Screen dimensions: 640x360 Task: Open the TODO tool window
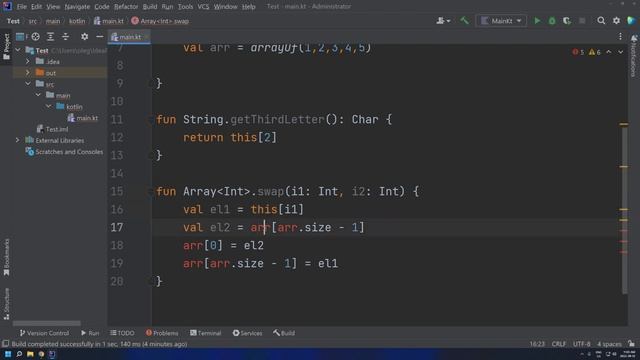click(x=122, y=333)
